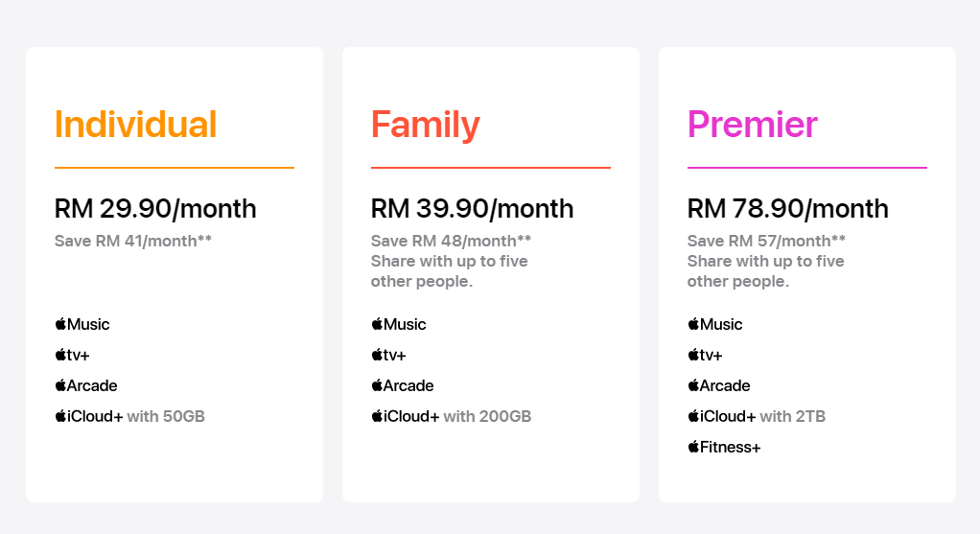Click the Apple Music logo in Individual plan

click(82, 324)
